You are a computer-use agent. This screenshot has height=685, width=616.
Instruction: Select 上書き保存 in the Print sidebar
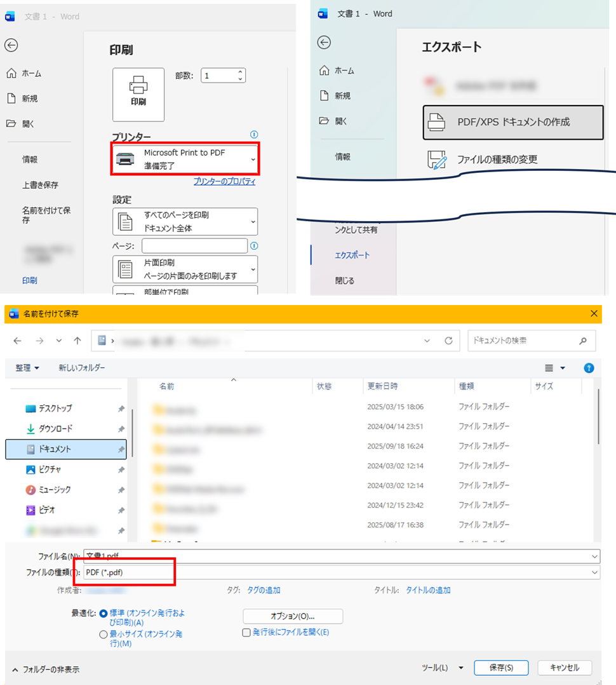(x=40, y=185)
